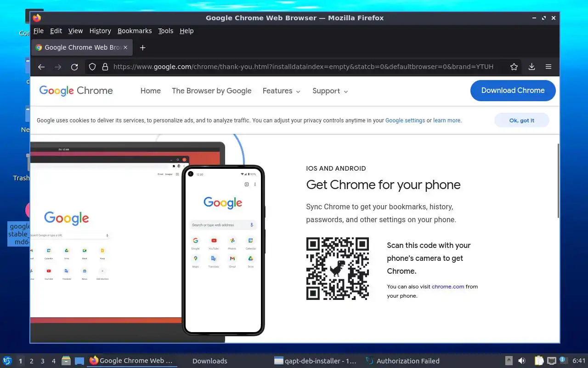The image size is (588, 368).
Task: Click the QR code image
Action: [x=338, y=269]
